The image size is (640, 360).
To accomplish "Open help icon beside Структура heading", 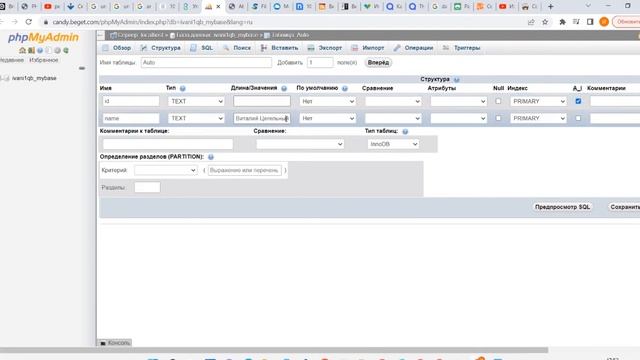I will pyautogui.click(x=457, y=80).
